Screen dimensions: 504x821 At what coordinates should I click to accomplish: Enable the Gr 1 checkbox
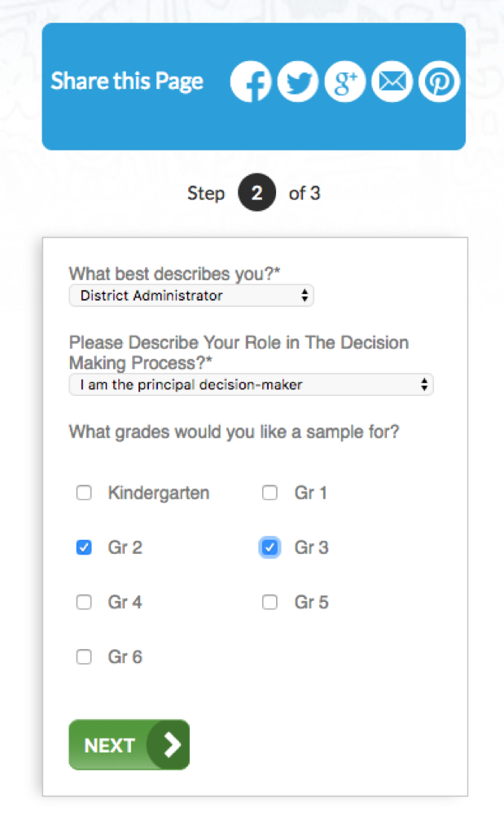click(x=270, y=493)
